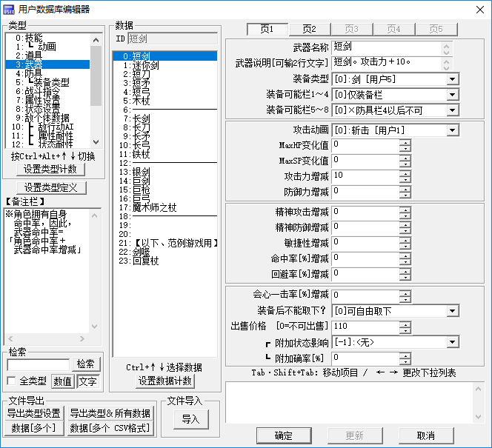Screen dimensions: 492x448
Task: Click the 类型 list scrollbar thumb
Action: (96, 76)
